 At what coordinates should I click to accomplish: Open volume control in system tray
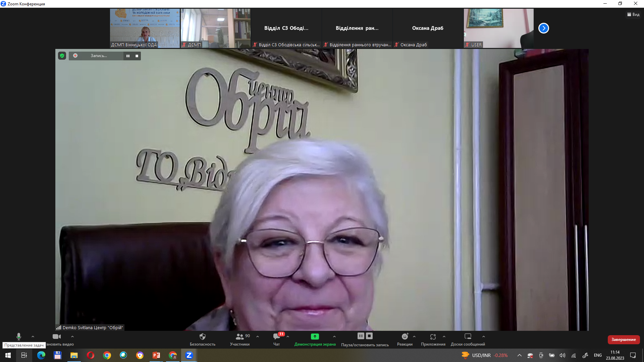(x=562, y=355)
